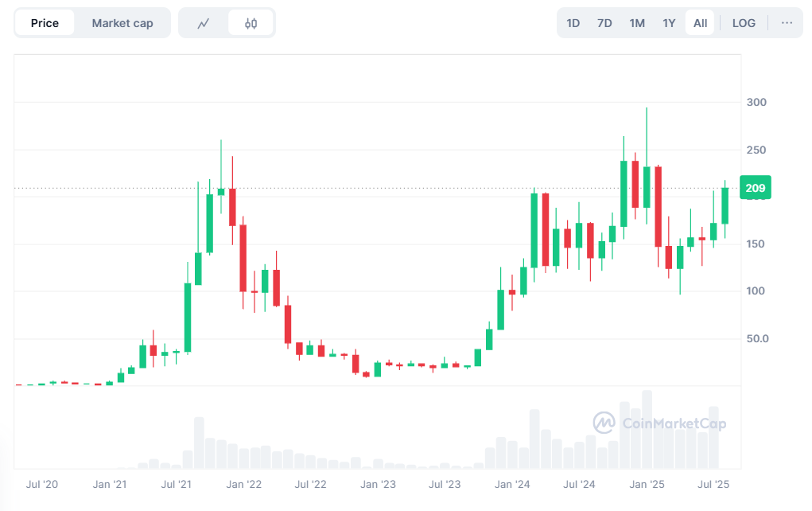This screenshot has width=812, height=511.
Task: Open the three-dots more options menu
Action: 787,23
